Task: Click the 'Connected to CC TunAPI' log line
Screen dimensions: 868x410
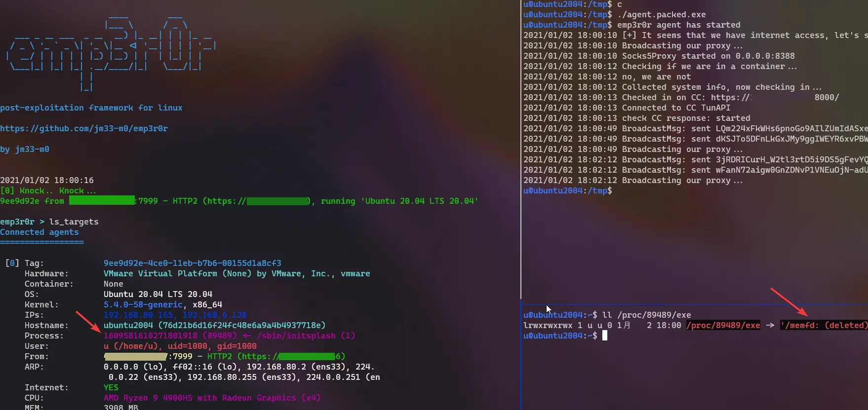Action: tap(627, 108)
